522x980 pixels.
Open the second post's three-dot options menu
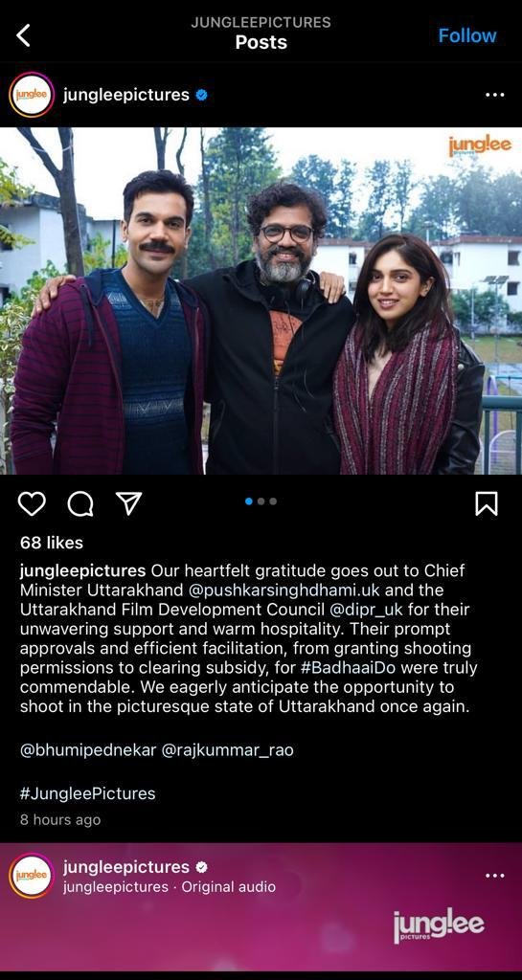[494, 875]
